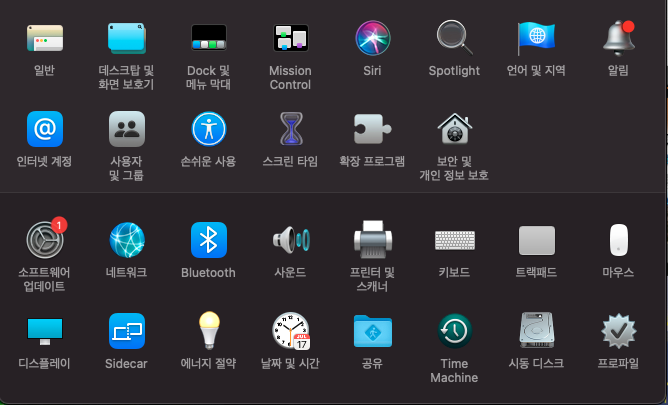The height and width of the screenshot is (405, 668).
Task: Open the 일반 (General) preferences pane
Action: [45, 38]
